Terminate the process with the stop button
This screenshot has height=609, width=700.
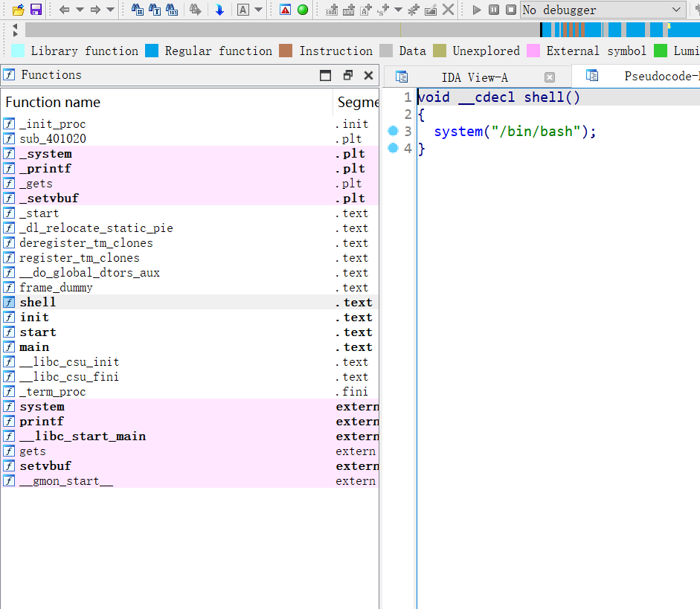511,10
